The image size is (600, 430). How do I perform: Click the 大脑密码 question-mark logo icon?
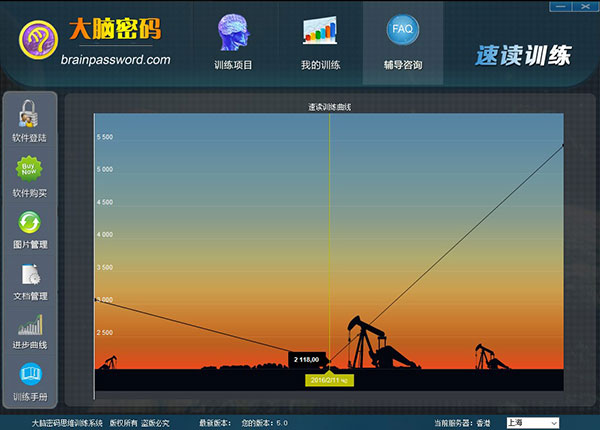point(38,40)
